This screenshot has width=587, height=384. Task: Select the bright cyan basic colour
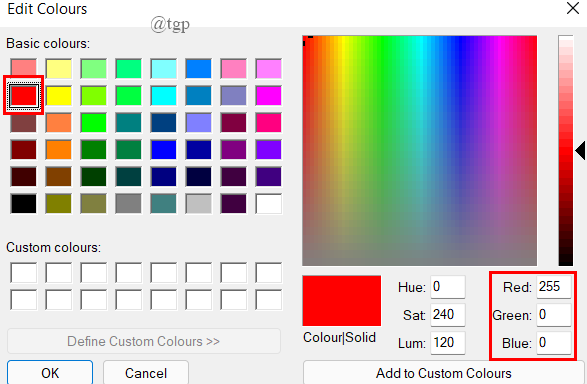pos(164,96)
